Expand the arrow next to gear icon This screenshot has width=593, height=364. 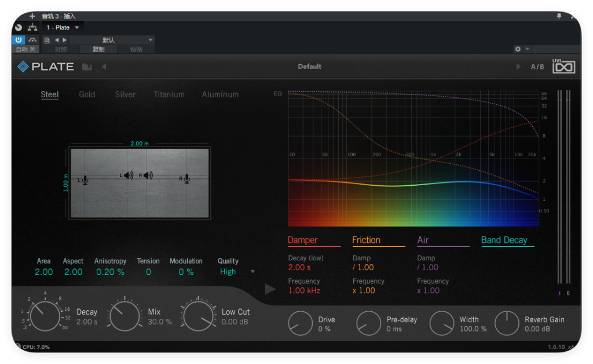[527, 49]
